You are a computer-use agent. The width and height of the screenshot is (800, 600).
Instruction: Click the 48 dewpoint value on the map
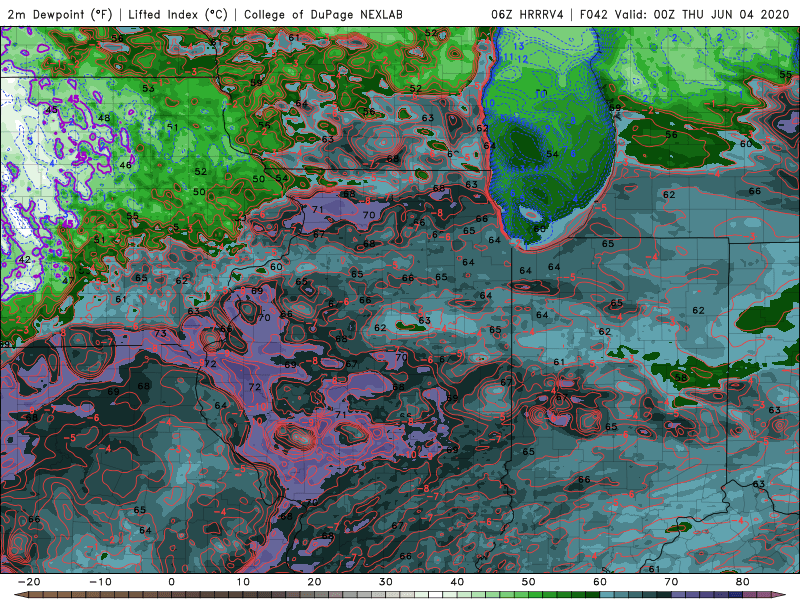tap(104, 118)
